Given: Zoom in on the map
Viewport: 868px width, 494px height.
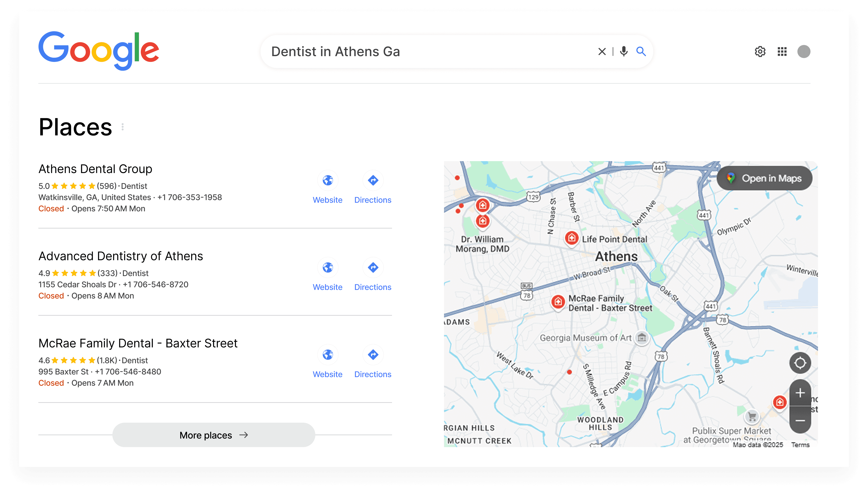Looking at the screenshot, I should 800,393.
